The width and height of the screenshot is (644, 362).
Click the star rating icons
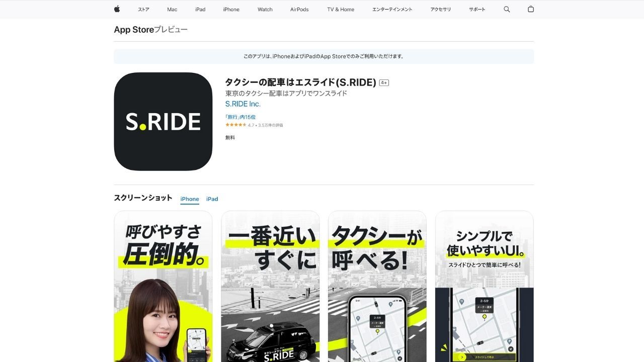click(x=235, y=125)
